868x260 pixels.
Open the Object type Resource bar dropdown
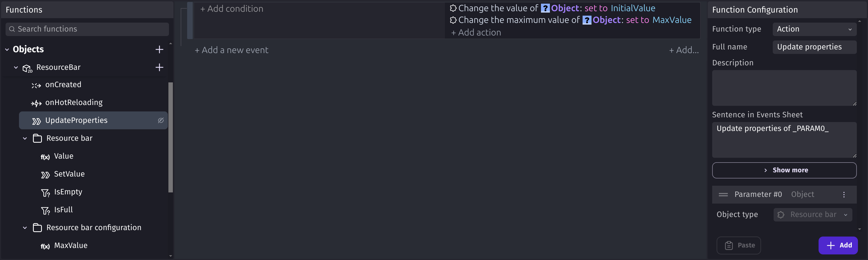click(x=812, y=214)
